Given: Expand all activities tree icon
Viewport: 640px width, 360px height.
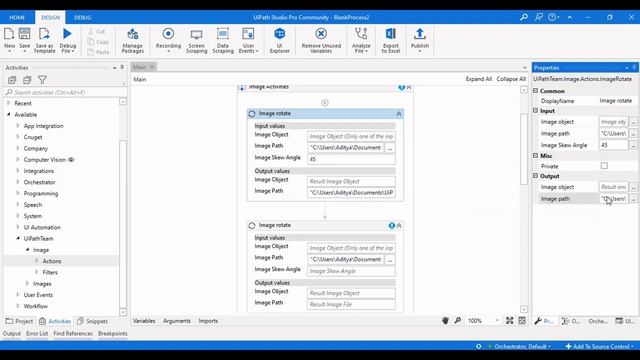Looking at the screenshot, I should (12, 80).
